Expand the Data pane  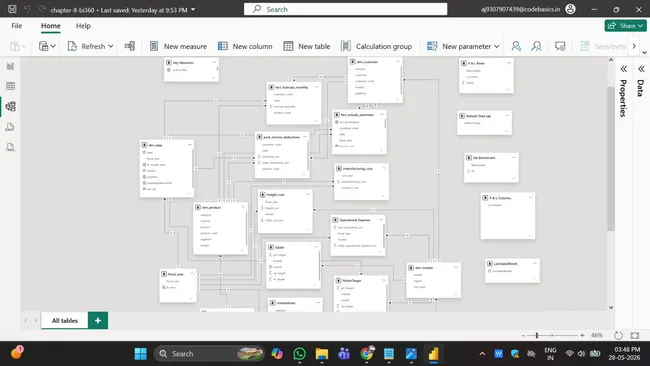(x=641, y=69)
